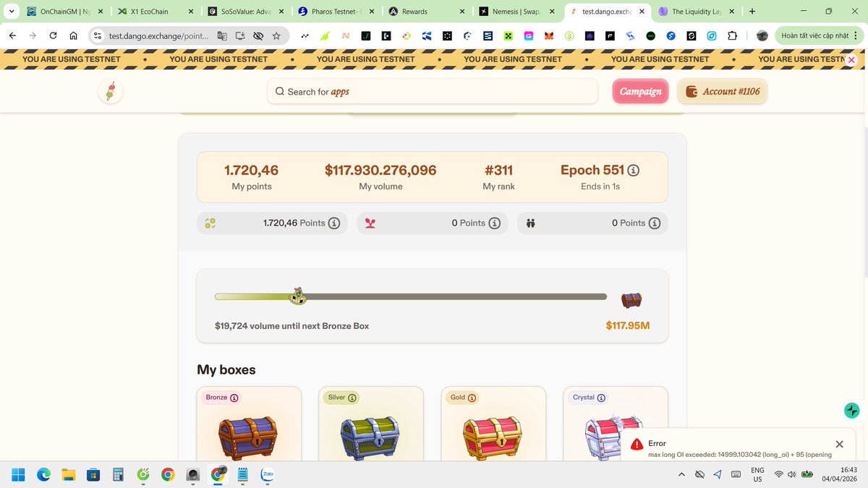
Task: Click the info icon beside the referral points
Action: (655, 223)
